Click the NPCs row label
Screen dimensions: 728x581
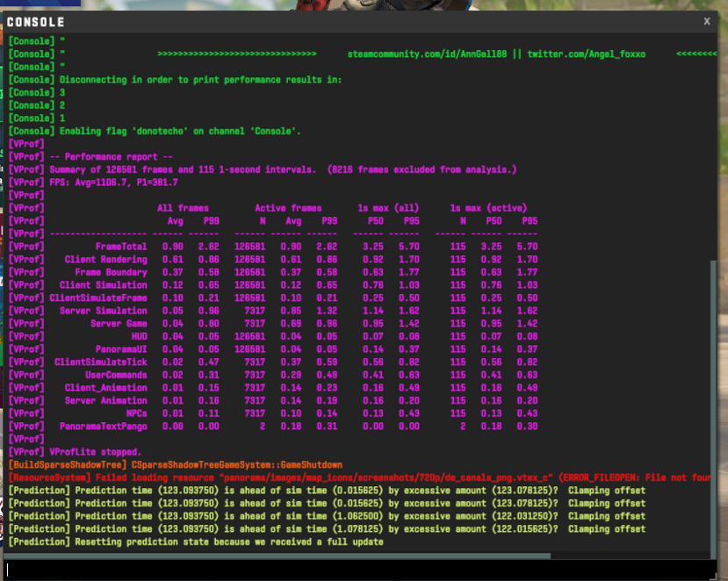pos(136,413)
